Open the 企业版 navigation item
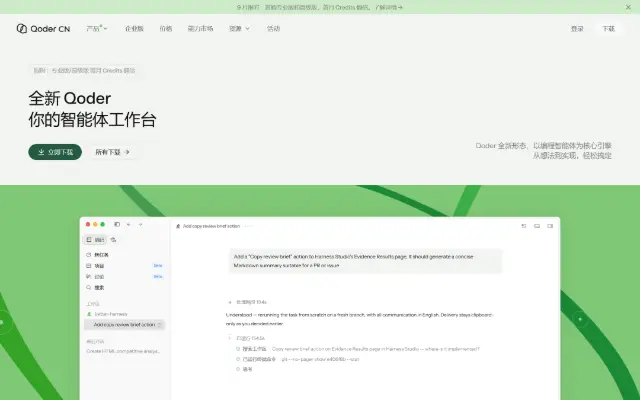The height and width of the screenshot is (400, 640). click(134, 29)
